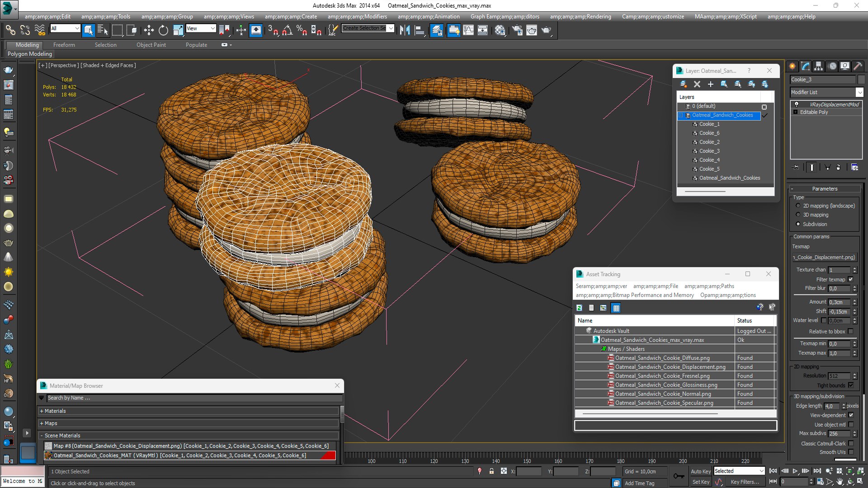Click the Texmap Cookie_Displacement.png button

click(x=825, y=257)
